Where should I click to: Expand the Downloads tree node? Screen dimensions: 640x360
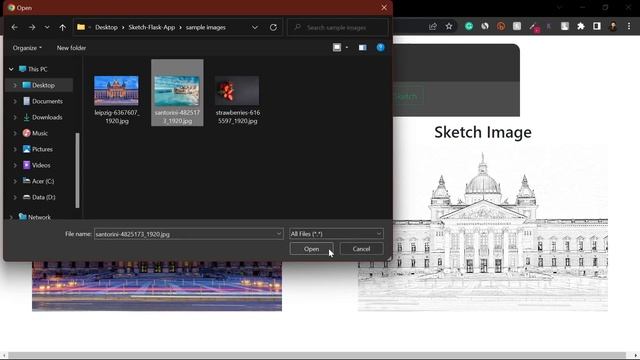coord(15,117)
